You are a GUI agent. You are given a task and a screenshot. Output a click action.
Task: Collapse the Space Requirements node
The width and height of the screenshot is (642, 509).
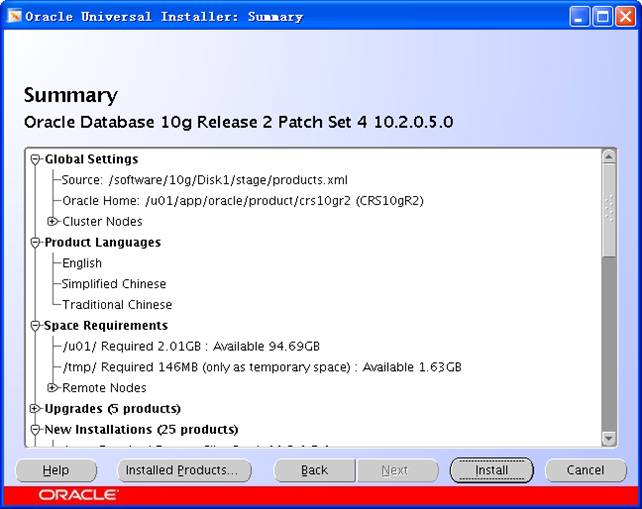coord(36,326)
